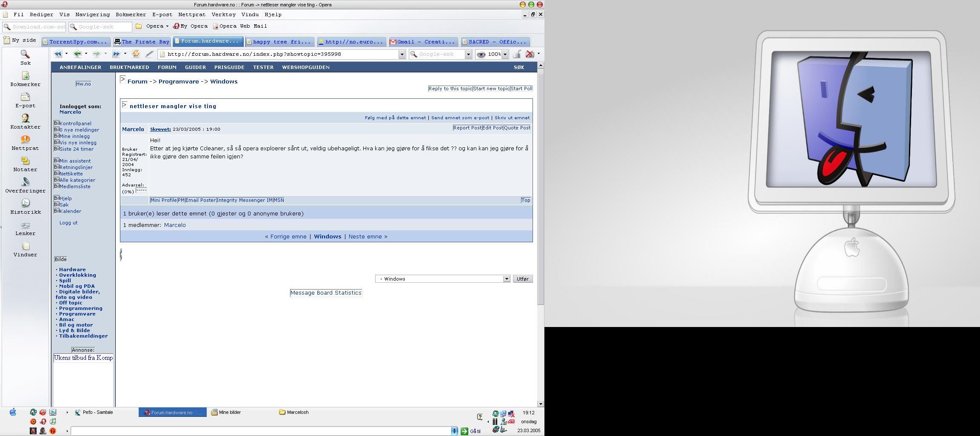980x436 pixels.
Task: Open the Nettprat chat panel
Action: pos(26,143)
